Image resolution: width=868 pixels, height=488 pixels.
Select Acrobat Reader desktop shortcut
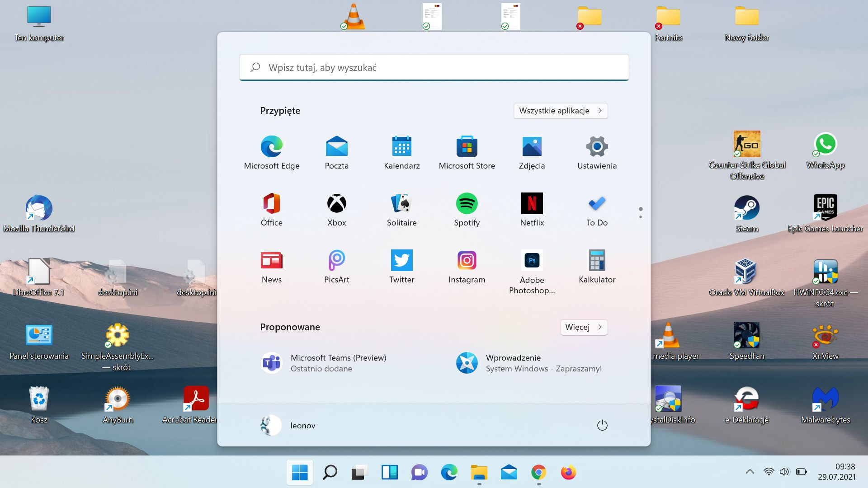tap(190, 405)
